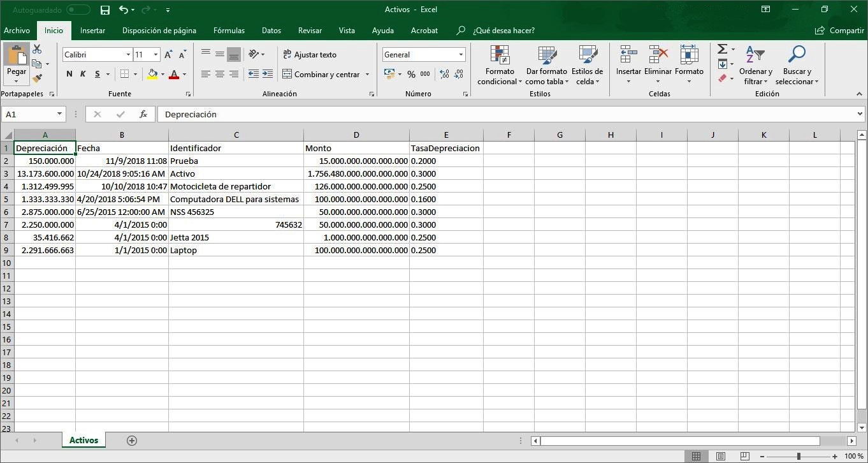Viewport: 868px width, 463px height.
Task: Open the font size 11 dropdown
Action: click(x=156, y=55)
